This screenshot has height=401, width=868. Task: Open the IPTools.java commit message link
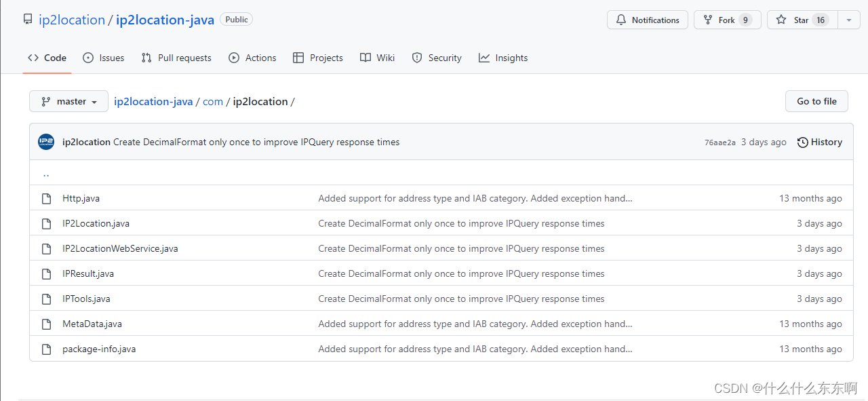(461, 299)
